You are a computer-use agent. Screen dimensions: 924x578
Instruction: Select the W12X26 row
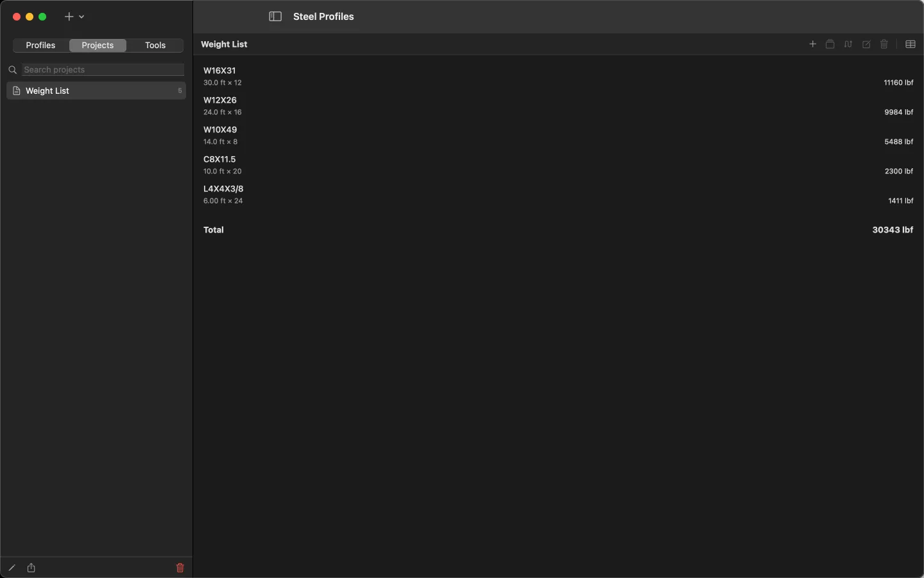tap(558, 106)
